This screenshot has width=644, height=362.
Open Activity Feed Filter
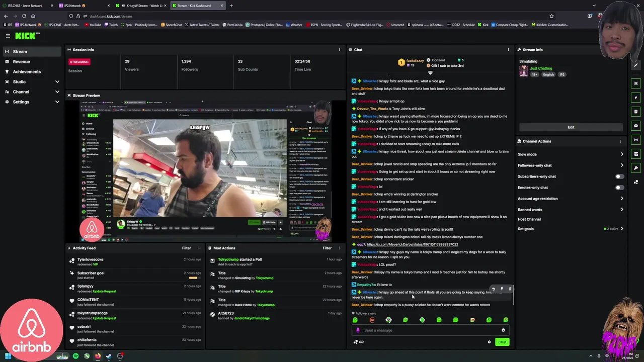pos(187,248)
